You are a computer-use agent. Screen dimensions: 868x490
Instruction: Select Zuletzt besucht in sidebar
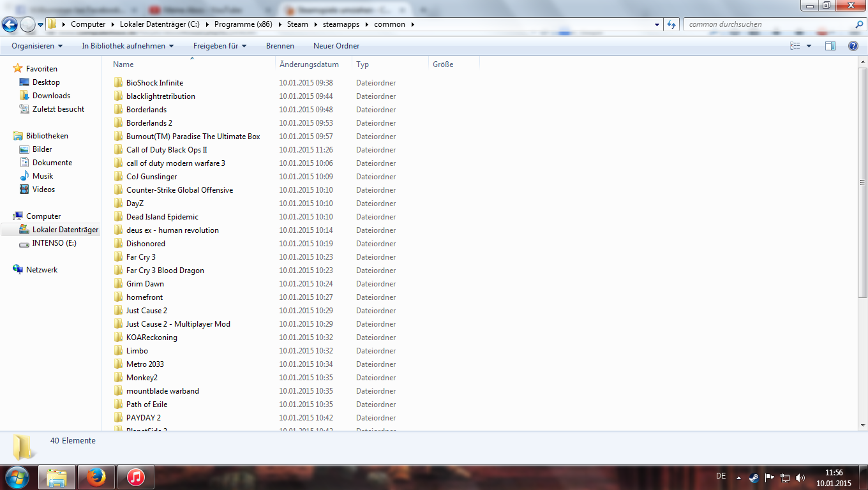[59, 109]
